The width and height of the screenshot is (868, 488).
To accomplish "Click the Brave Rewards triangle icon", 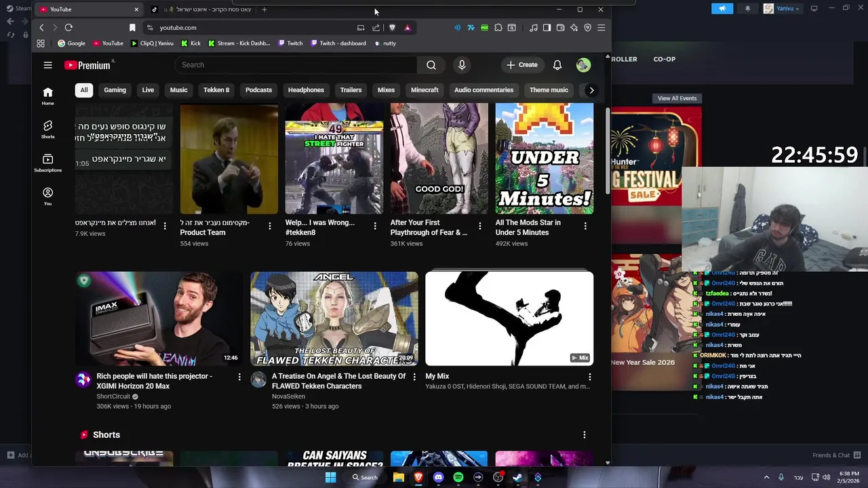I will tap(407, 28).
